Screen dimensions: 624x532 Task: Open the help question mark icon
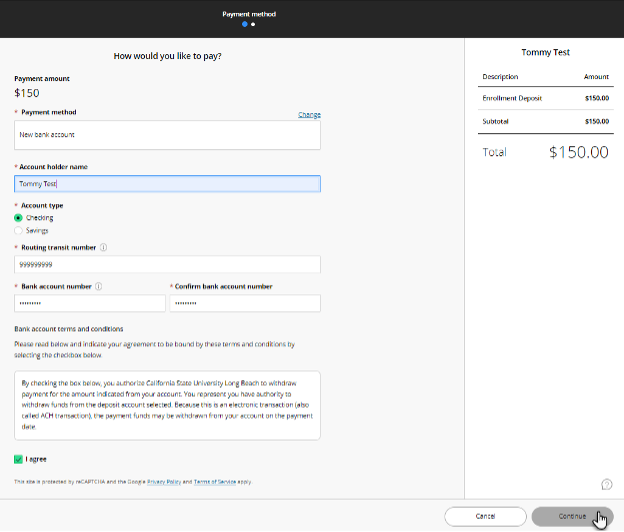tap(606, 484)
